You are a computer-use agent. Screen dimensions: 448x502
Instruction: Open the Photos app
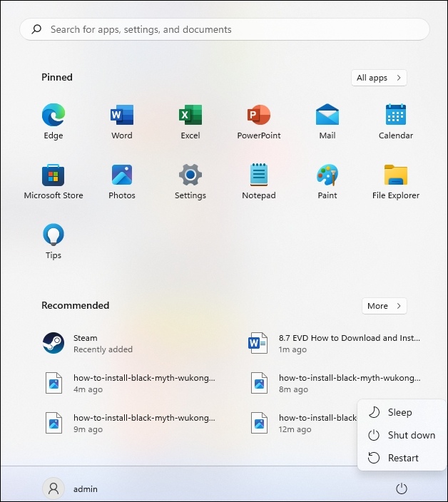tap(122, 175)
